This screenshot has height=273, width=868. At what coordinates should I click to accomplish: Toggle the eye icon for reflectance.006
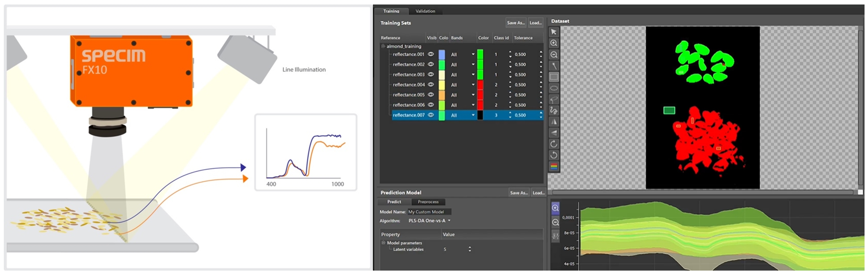tap(431, 105)
